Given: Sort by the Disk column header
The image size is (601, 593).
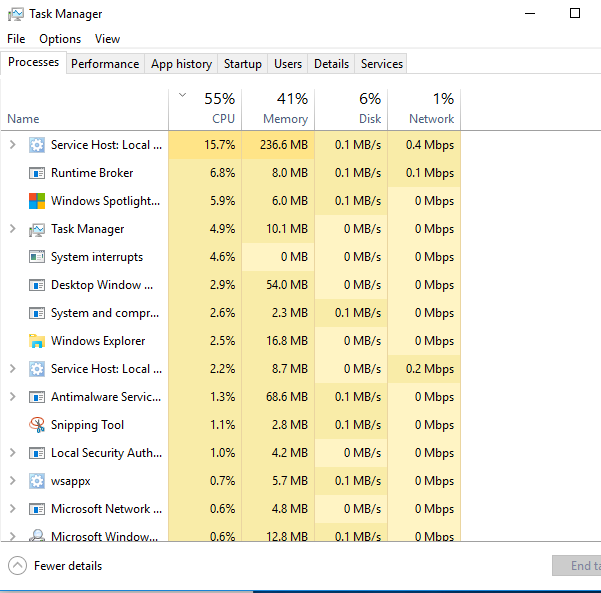Looking at the screenshot, I should click(351, 110).
